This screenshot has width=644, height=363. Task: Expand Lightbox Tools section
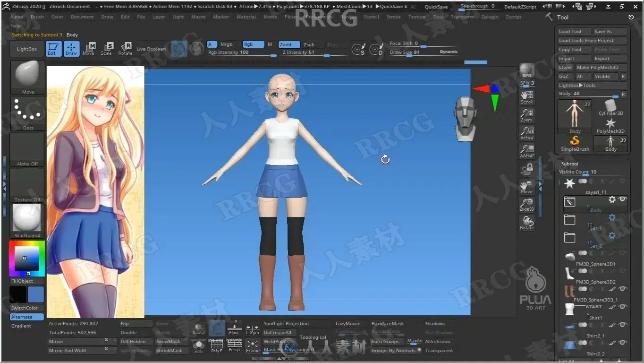click(593, 86)
